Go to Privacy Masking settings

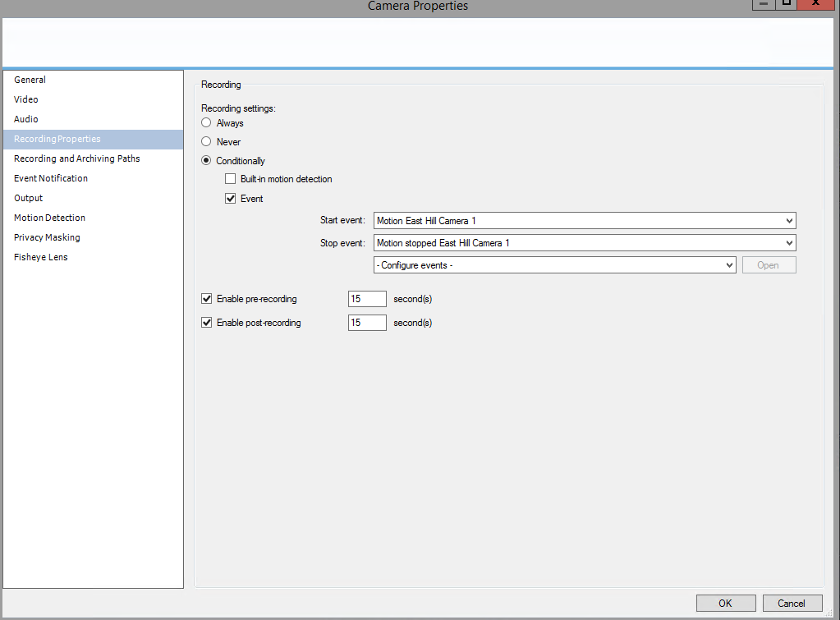(48, 237)
